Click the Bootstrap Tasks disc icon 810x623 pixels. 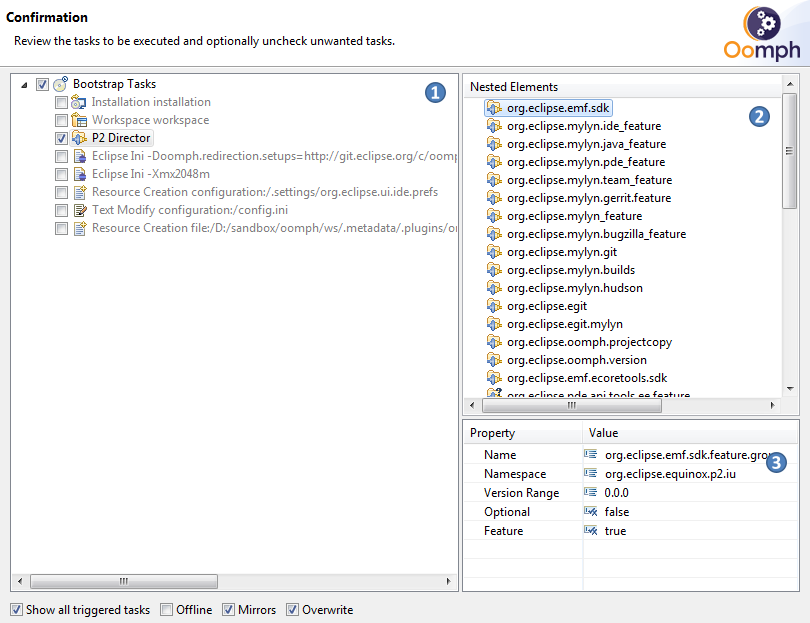click(60, 85)
